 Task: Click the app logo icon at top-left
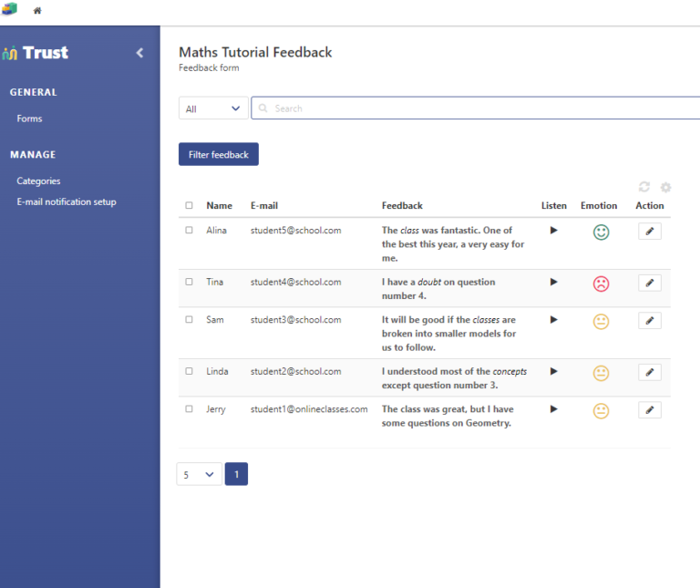(x=9, y=9)
